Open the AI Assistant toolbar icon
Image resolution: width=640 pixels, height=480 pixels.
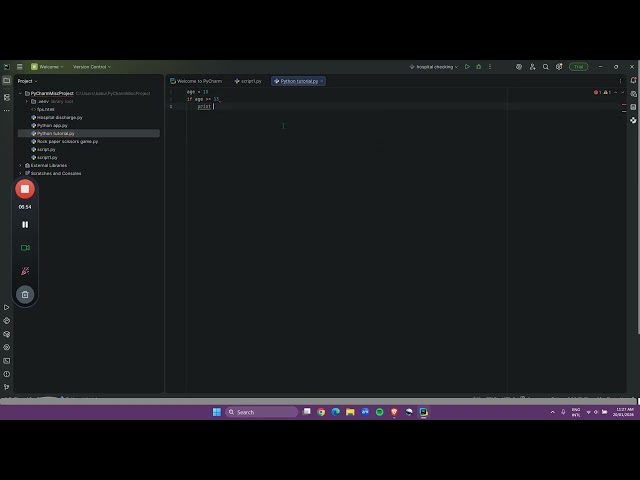519,67
